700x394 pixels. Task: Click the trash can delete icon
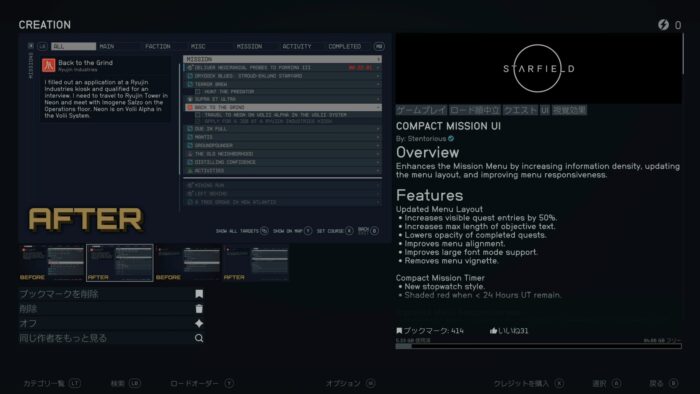coord(199,308)
